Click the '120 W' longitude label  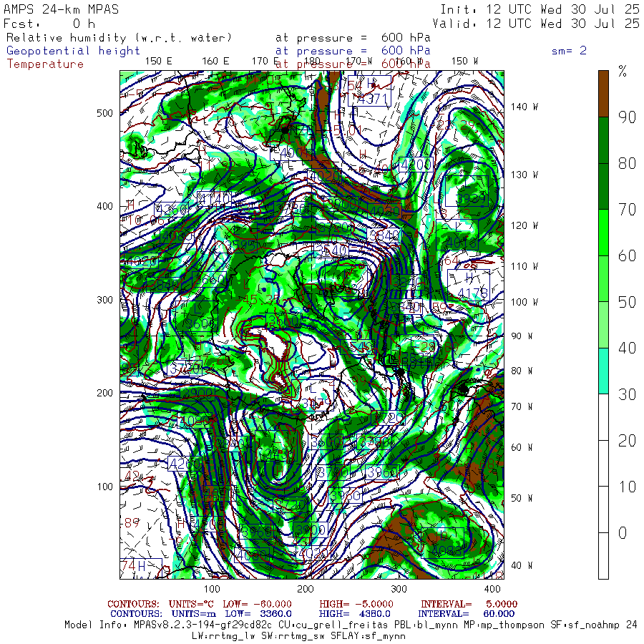click(x=524, y=226)
